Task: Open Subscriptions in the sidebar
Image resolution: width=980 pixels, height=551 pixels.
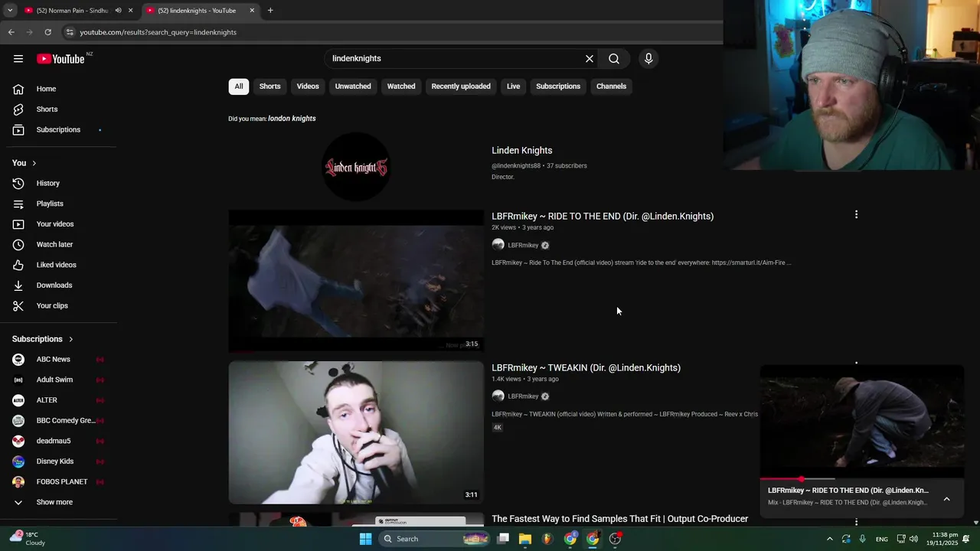Action: tap(58, 129)
